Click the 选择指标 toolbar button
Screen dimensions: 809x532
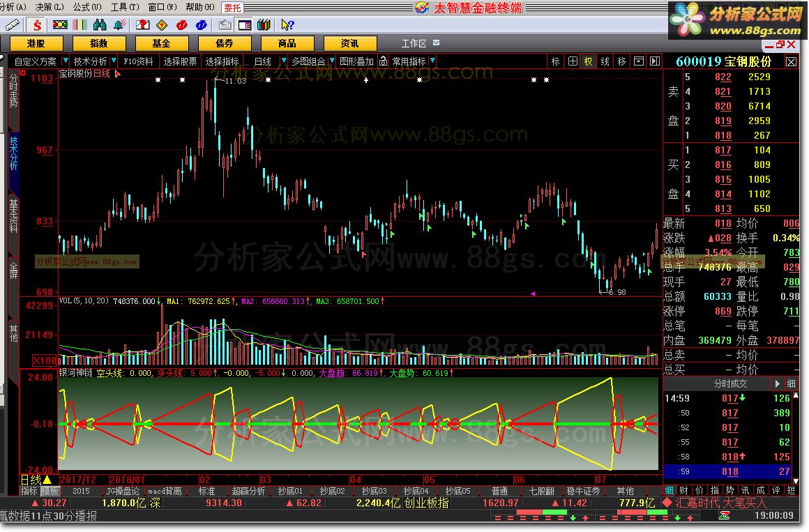(x=222, y=61)
